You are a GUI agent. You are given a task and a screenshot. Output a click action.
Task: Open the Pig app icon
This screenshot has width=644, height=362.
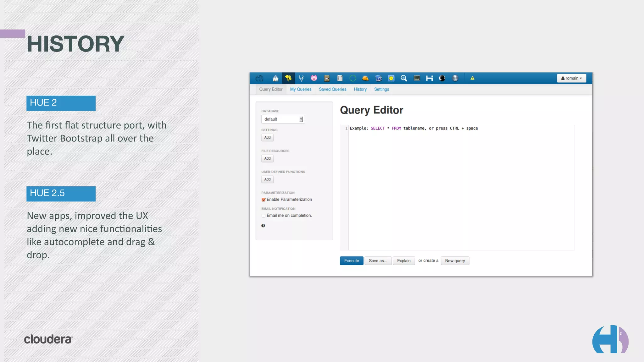314,78
